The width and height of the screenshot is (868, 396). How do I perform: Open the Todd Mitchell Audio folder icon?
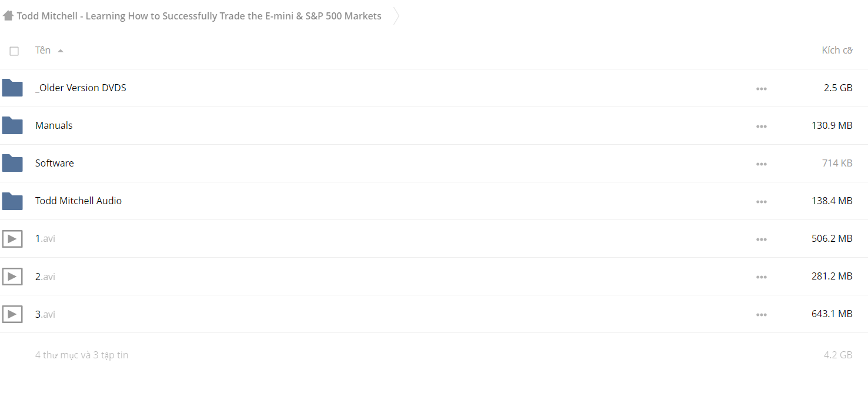[x=12, y=201]
